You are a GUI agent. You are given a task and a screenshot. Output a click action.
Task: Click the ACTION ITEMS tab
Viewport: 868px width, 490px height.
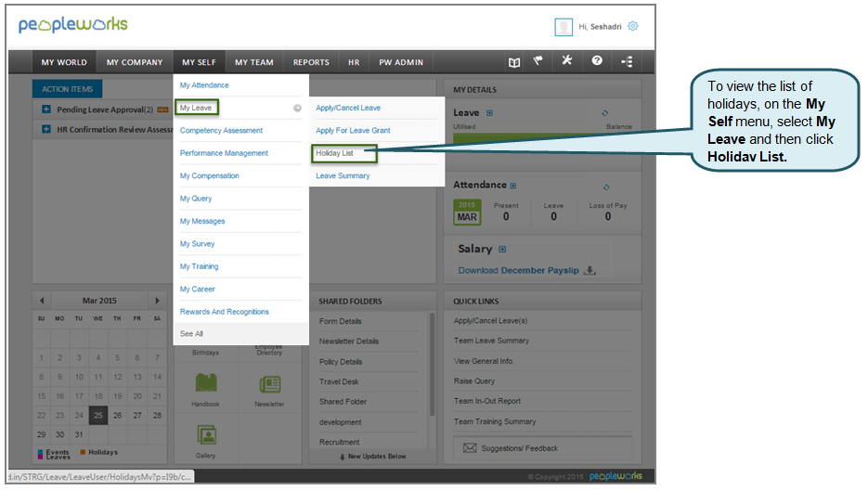coord(68,89)
